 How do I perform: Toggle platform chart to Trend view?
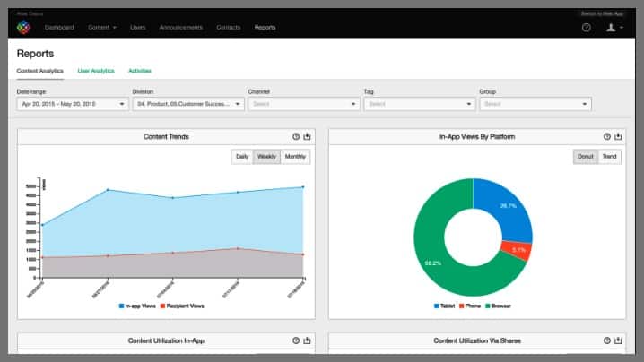[x=610, y=157]
